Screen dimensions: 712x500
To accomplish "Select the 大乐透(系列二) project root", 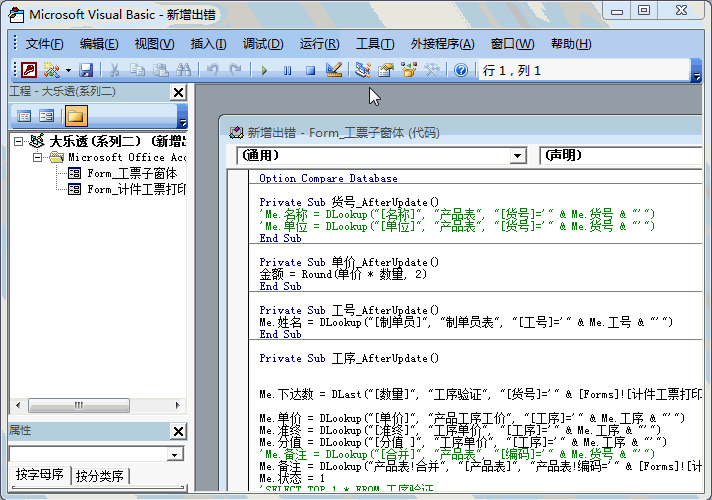I will click(117, 141).
